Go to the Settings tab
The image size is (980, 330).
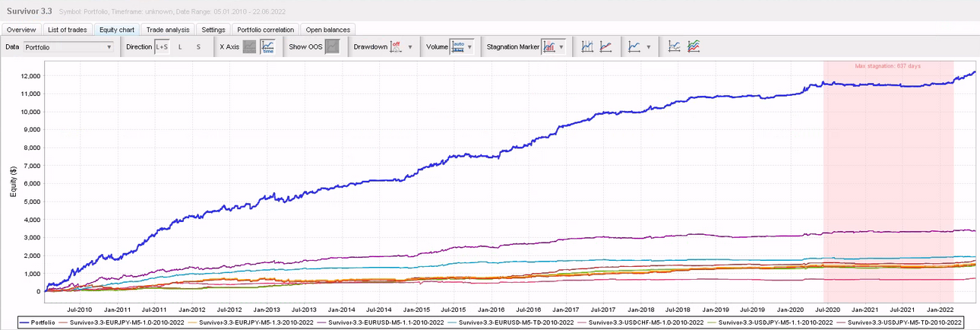click(213, 30)
